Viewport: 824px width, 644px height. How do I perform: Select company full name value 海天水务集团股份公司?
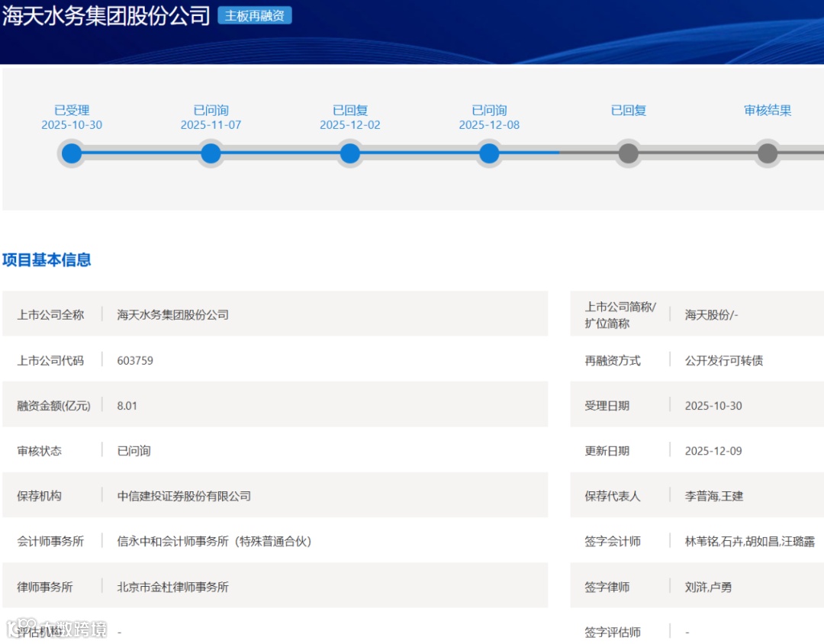pyautogui.click(x=173, y=315)
